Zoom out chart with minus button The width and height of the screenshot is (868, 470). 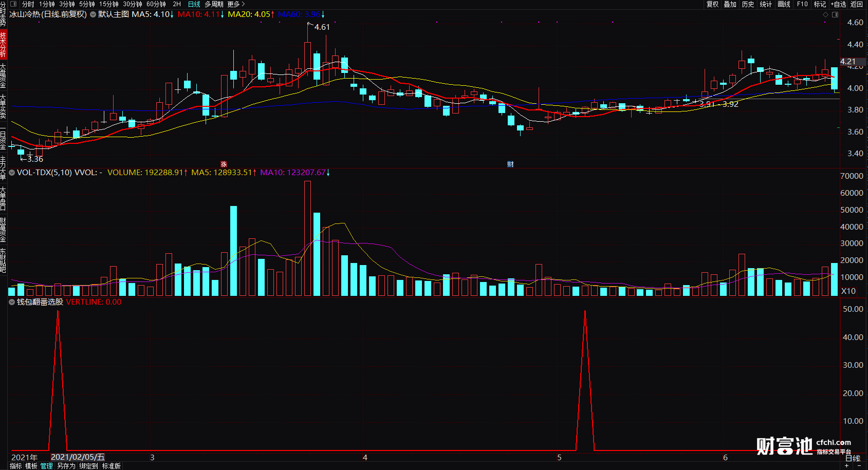pyautogui.click(x=859, y=466)
